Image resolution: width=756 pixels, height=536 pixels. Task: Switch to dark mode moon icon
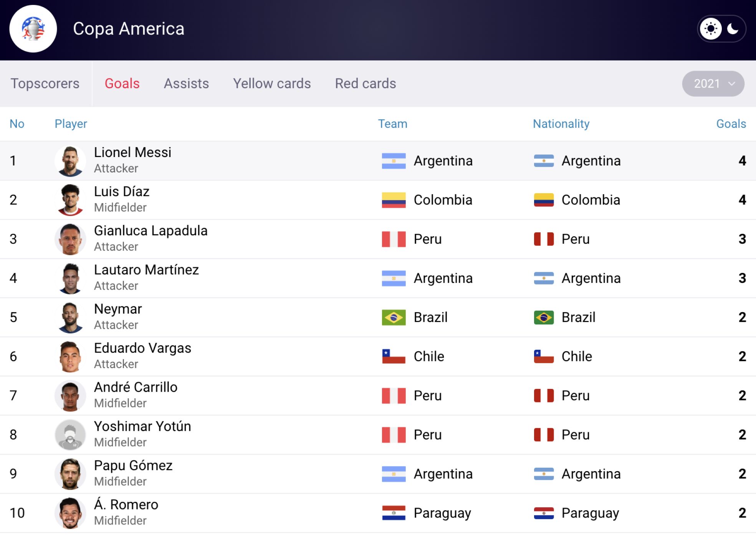point(733,29)
